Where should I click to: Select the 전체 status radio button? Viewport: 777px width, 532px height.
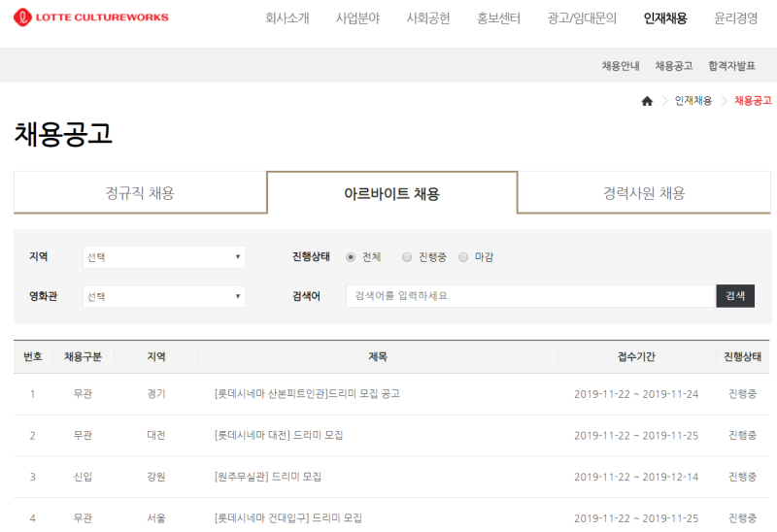[351, 257]
